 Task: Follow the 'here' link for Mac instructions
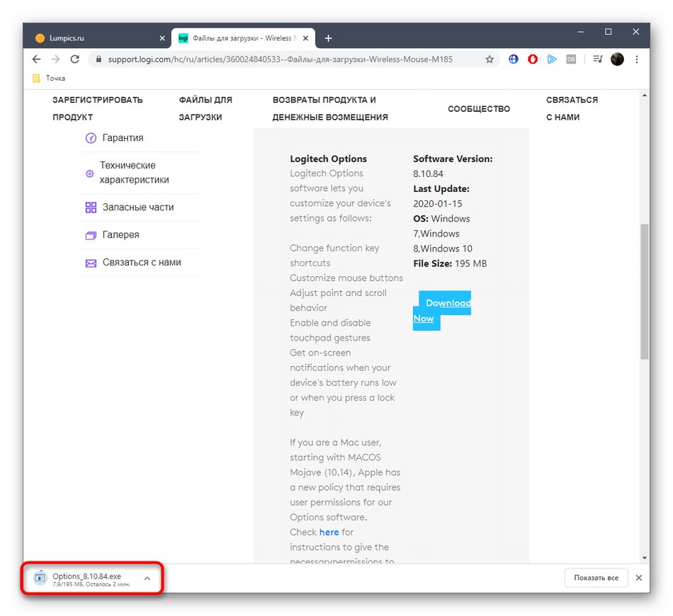(329, 532)
